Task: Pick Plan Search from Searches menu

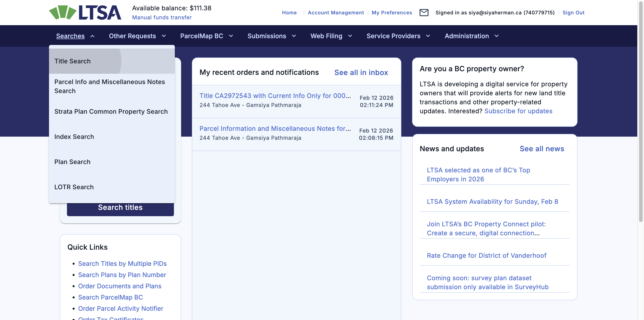Action: [x=73, y=162]
